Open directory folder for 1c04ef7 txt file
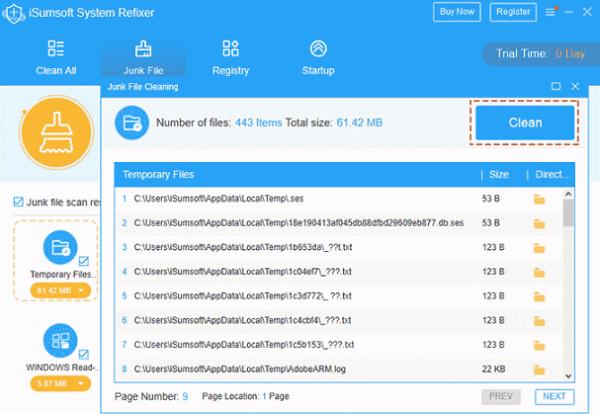 540,271
